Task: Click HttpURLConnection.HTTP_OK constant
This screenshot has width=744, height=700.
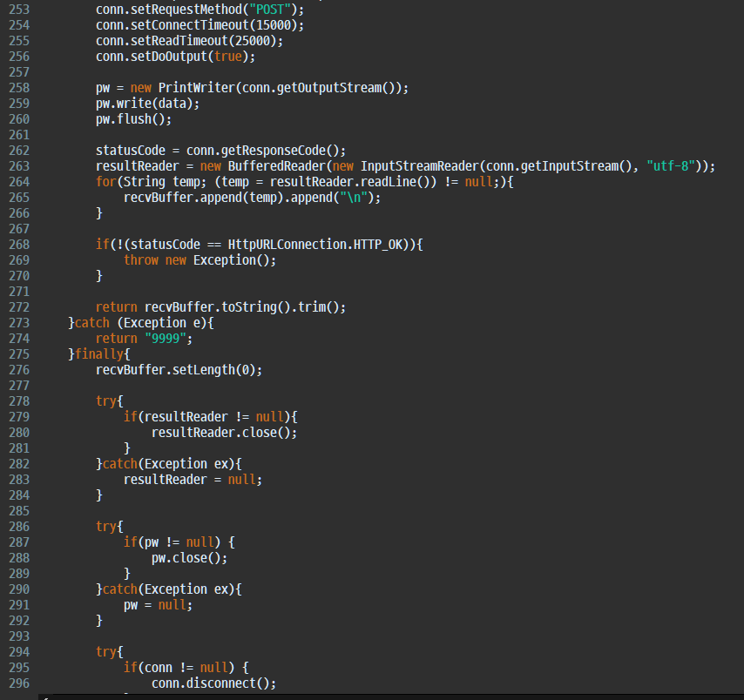Action: tap(315, 245)
